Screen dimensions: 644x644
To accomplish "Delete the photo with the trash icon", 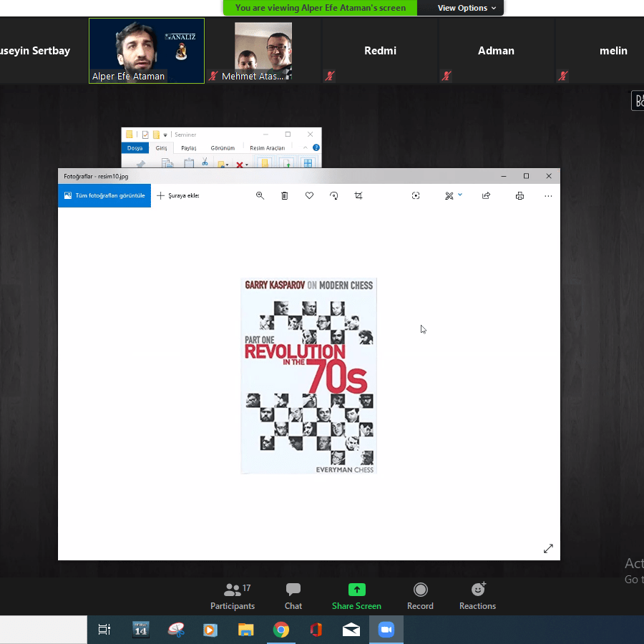I will [285, 195].
